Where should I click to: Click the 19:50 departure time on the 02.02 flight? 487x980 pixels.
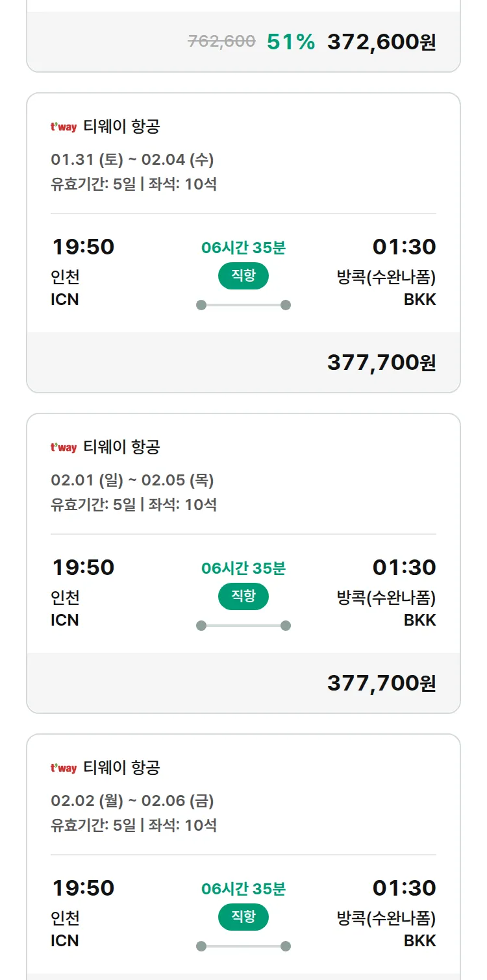point(83,888)
